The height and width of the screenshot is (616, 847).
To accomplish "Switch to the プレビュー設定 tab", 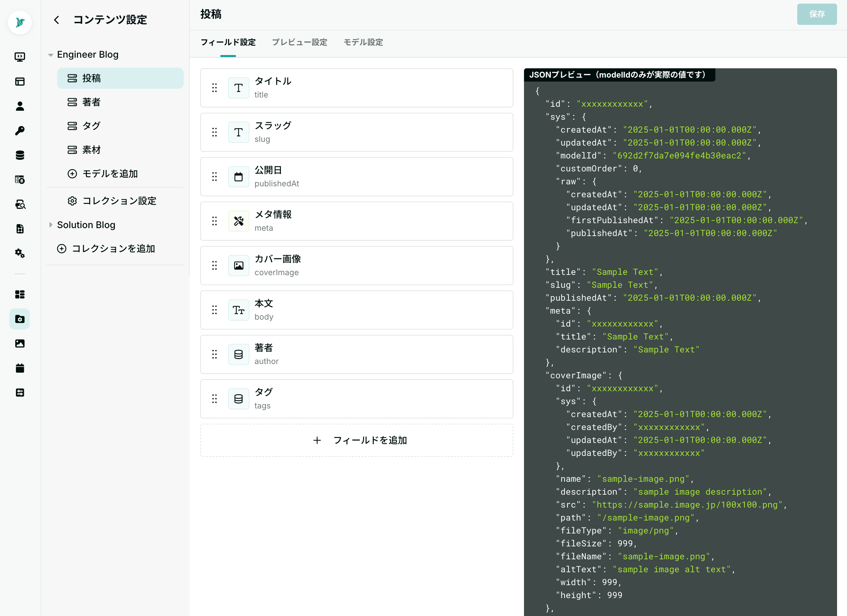I will pyautogui.click(x=299, y=42).
